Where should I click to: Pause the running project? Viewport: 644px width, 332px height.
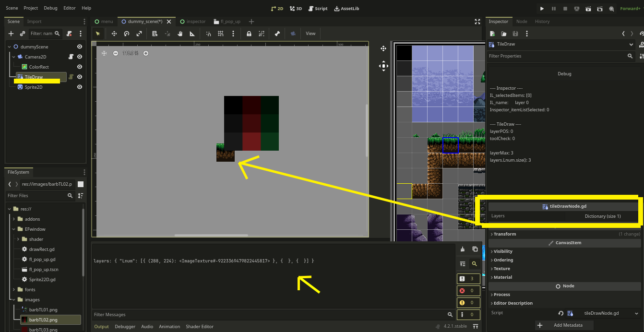pos(553,9)
